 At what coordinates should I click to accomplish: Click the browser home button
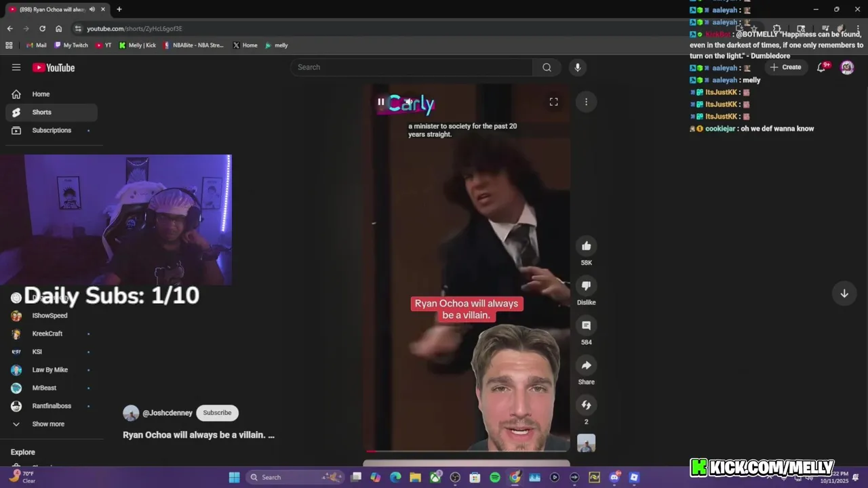click(58, 28)
